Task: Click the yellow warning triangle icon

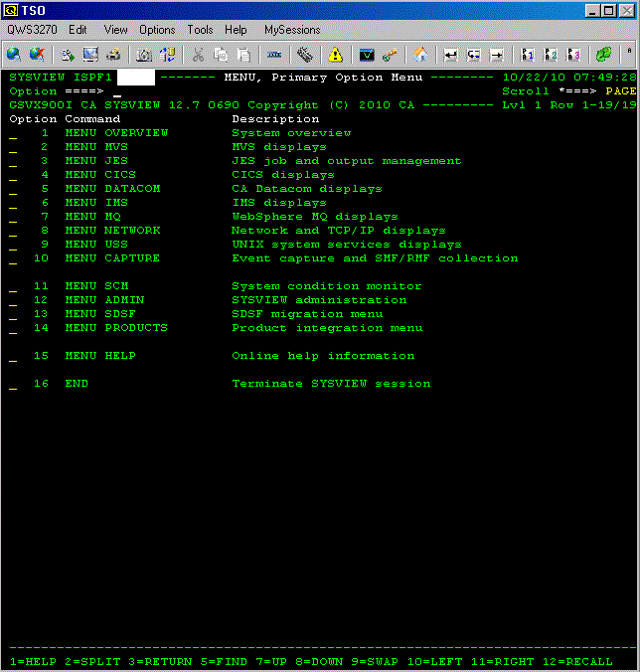Action: pos(336,55)
